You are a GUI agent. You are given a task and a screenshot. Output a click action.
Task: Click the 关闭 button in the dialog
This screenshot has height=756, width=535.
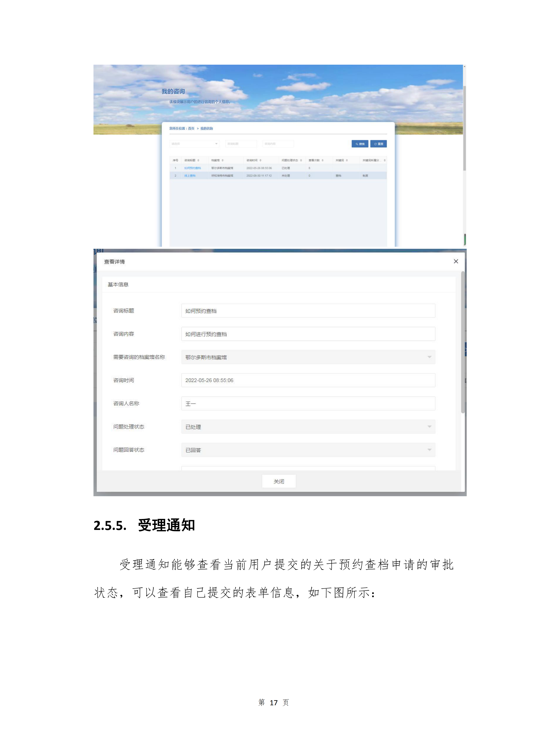click(x=279, y=481)
